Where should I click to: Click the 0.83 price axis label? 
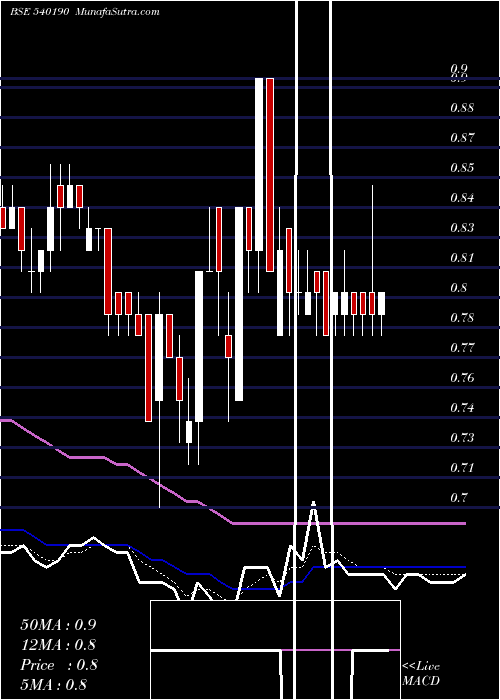[x=462, y=228]
